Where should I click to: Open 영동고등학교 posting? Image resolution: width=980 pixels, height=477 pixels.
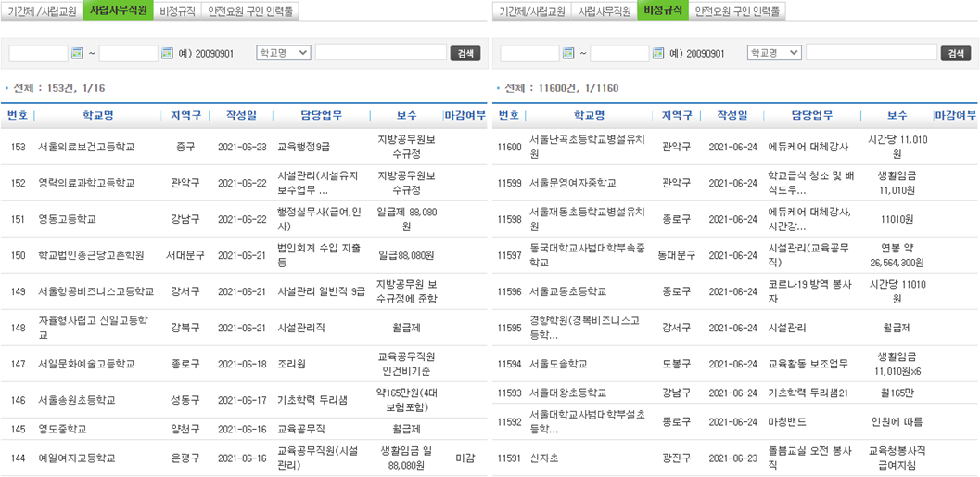[x=67, y=219]
